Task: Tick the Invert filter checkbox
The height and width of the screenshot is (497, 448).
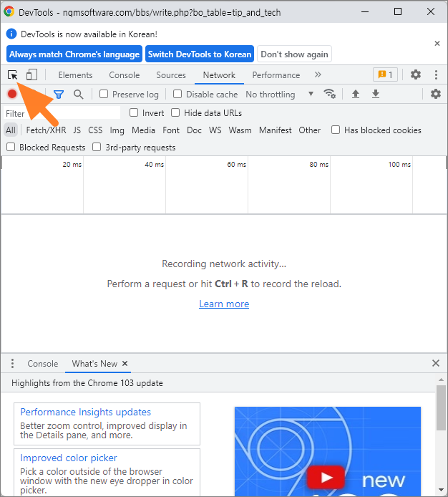Action: point(134,113)
